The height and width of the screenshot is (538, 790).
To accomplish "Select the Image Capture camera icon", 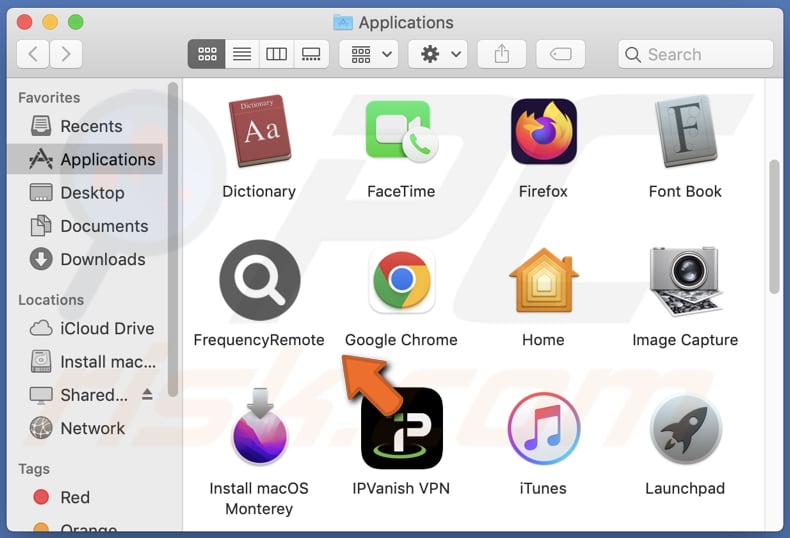I will tap(685, 281).
